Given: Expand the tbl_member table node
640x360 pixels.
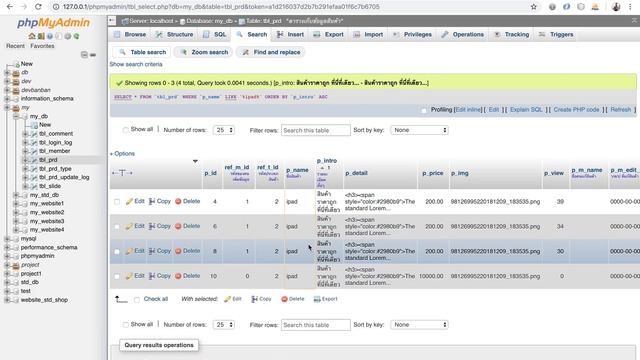Looking at the screenshot, I should pyautogui.click(x=25, y=151).
